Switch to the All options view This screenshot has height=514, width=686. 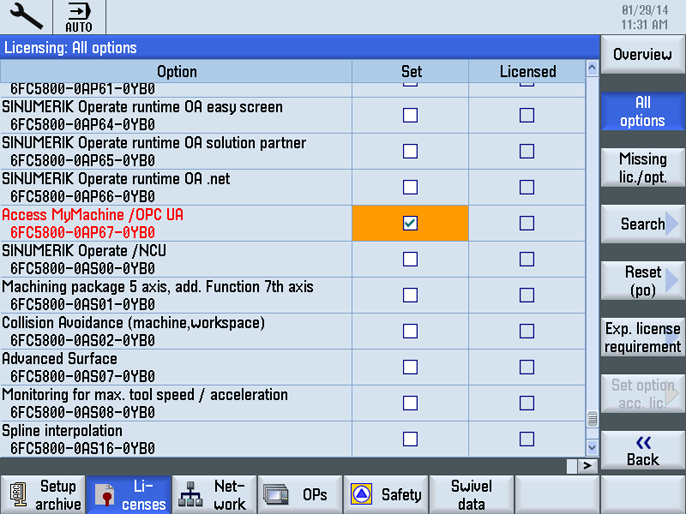642,111
